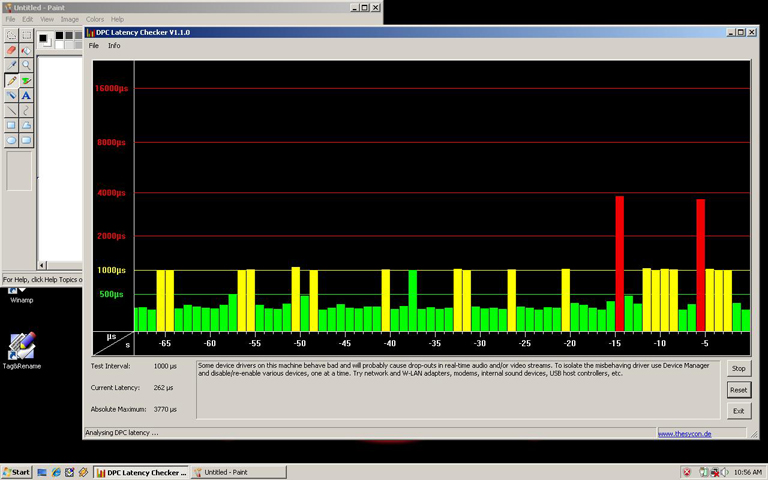Click the Show Desktop quick launch icon
The image size is (768, 480).
pos(42,472)
